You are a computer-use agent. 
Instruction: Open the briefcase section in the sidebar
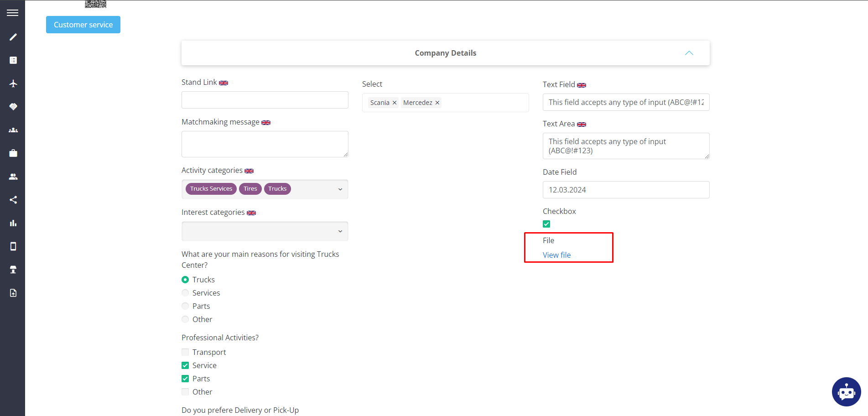(x=13, y=153)
